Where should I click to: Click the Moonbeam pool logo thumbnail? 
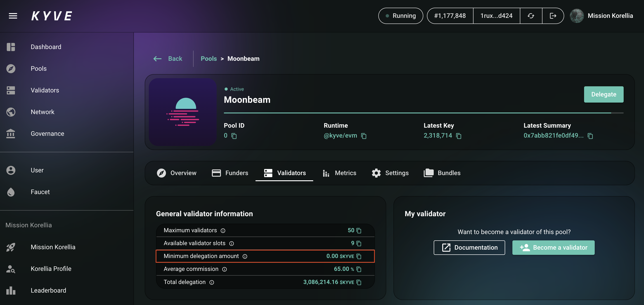click(x=182, y=112)
